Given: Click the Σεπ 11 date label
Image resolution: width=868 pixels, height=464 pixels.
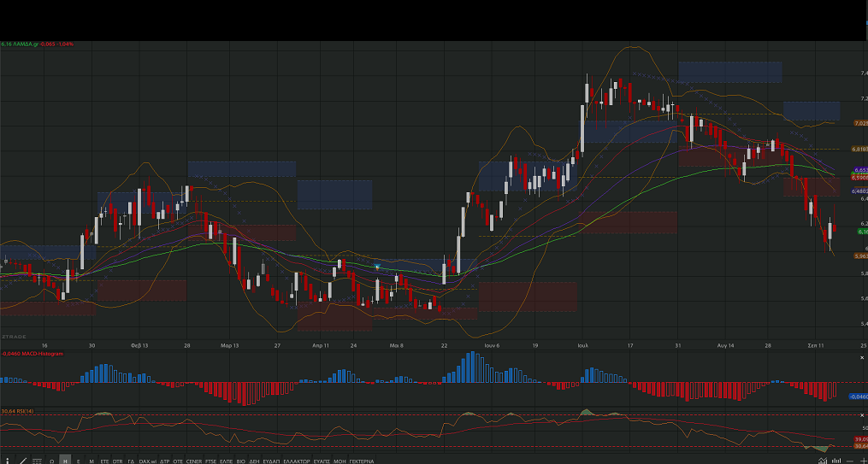Looking at the screenshot, I should [816, 345].
